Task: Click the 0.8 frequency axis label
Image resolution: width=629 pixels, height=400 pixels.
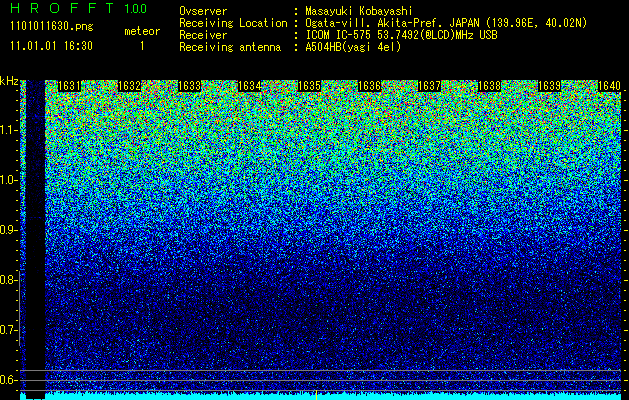Action: point(8,280)
